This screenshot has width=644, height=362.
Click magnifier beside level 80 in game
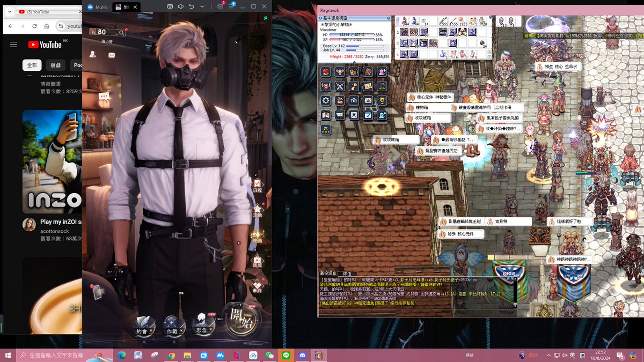(x=122, y=33)
